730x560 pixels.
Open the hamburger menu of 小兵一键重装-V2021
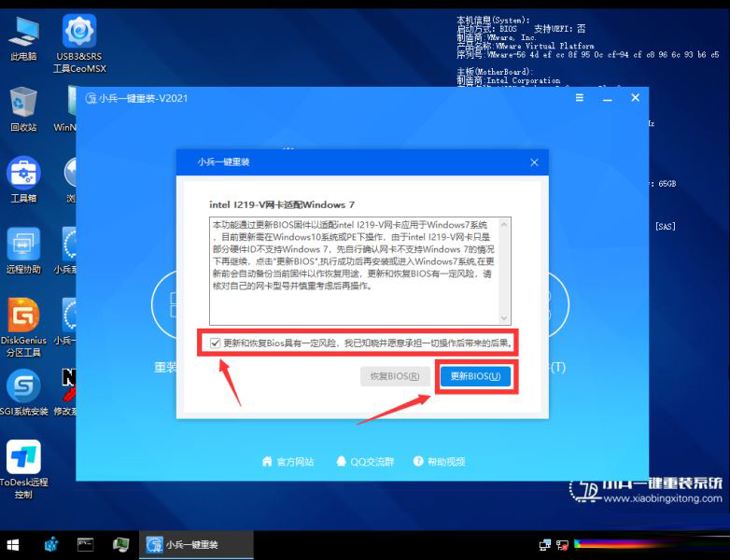click(579, 98)
